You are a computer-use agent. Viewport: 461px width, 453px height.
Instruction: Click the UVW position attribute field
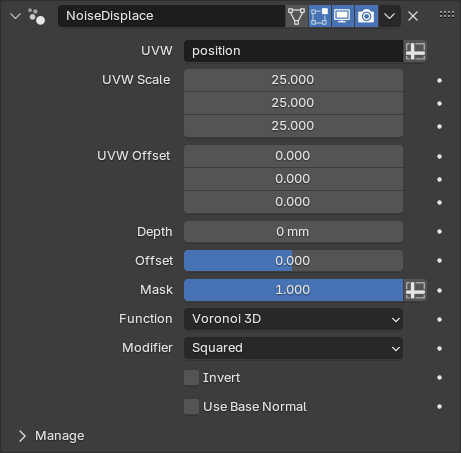[x=293, y=51]
